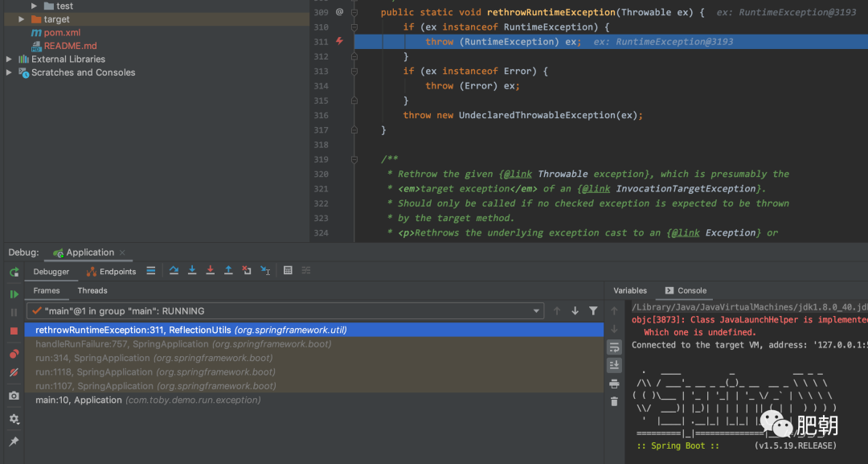Click console up-arrow for previous stack trace
The image size is (868, 464).
(x=615, y=311)
